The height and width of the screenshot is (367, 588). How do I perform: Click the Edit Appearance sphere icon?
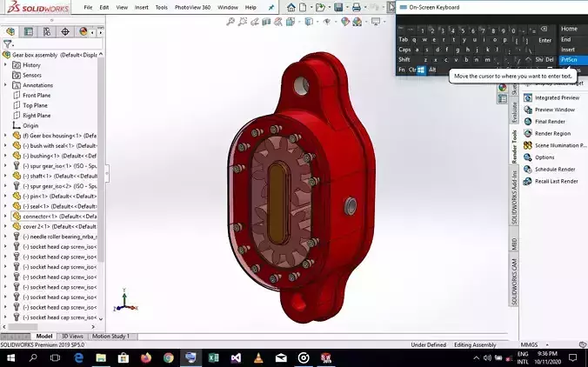[345, 22]
